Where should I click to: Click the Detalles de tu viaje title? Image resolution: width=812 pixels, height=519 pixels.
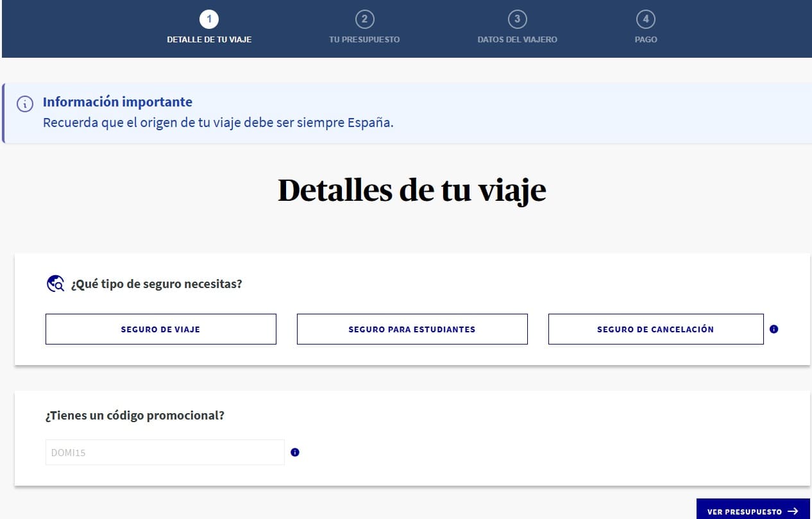pos(412,191)
